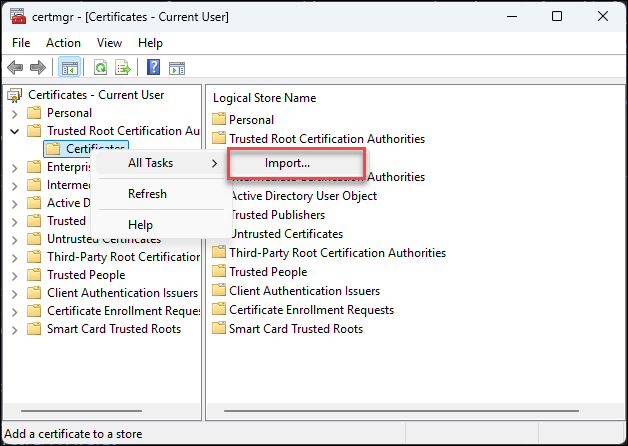
Task: Expand the Personal tree node
Action: pos(14,113)
